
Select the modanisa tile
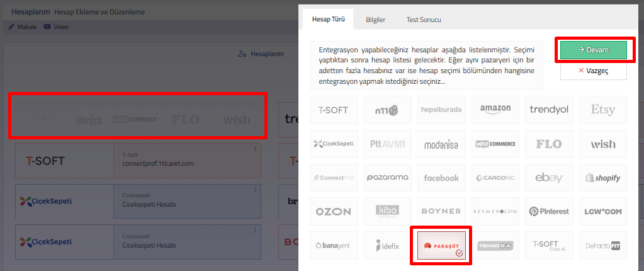(441, 144)
